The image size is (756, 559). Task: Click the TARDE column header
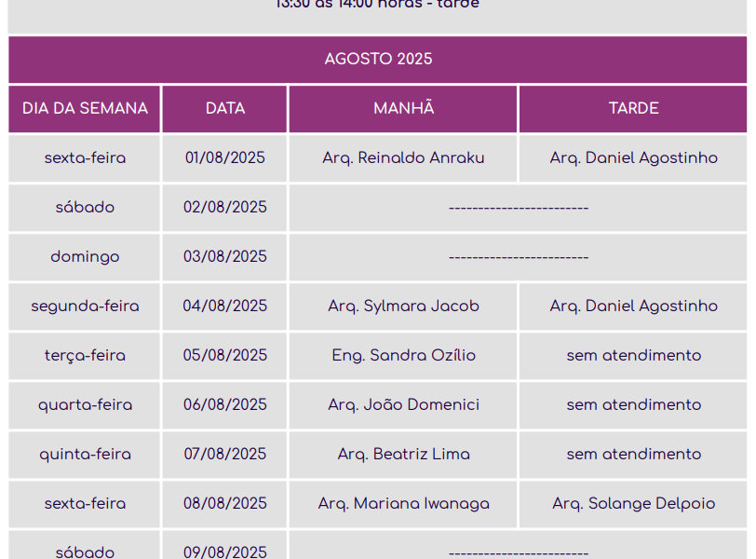tap(633, 109)
